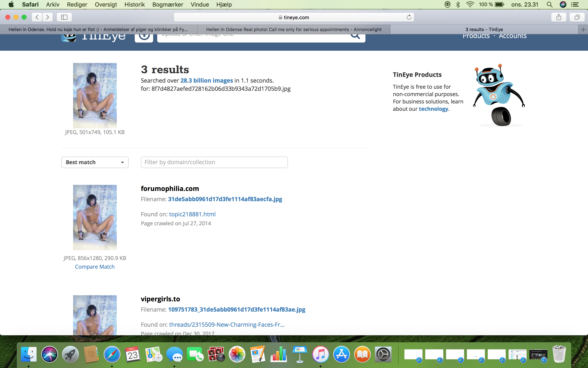This screenshot has width=588, height=368.
Task: Open the threads/2315509-New-Charming-Faces link
Action: coord(227,325)
